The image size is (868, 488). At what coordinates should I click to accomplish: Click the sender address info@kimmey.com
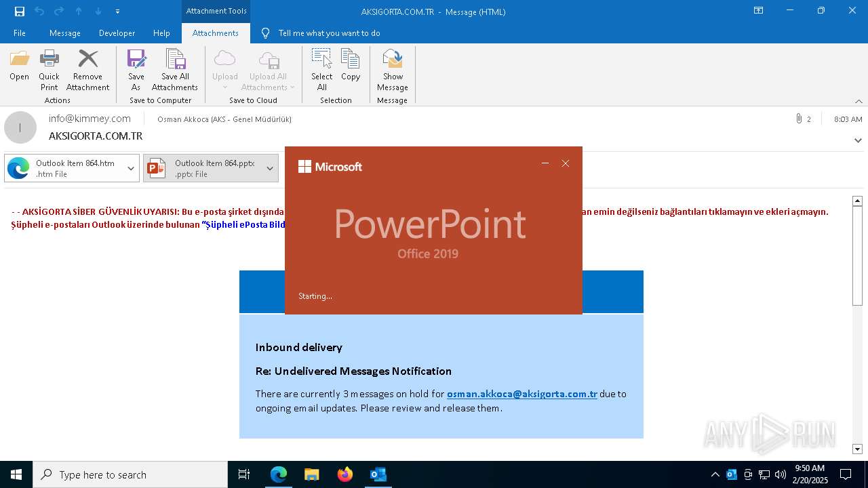click(x=90, y=119)
